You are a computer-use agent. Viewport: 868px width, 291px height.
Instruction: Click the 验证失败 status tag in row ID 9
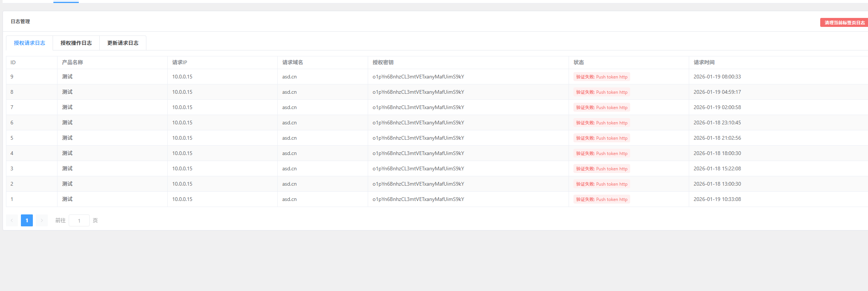click(x=601, y=77)
